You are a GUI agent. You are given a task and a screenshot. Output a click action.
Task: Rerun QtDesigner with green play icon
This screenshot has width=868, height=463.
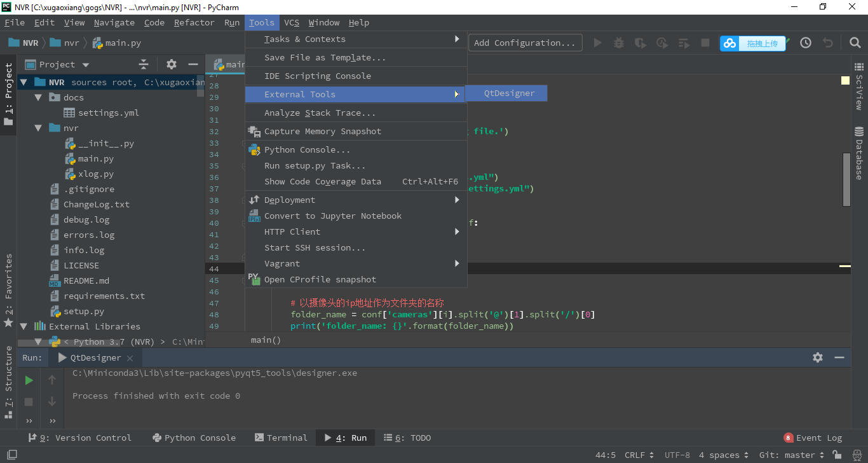point(29,380)
